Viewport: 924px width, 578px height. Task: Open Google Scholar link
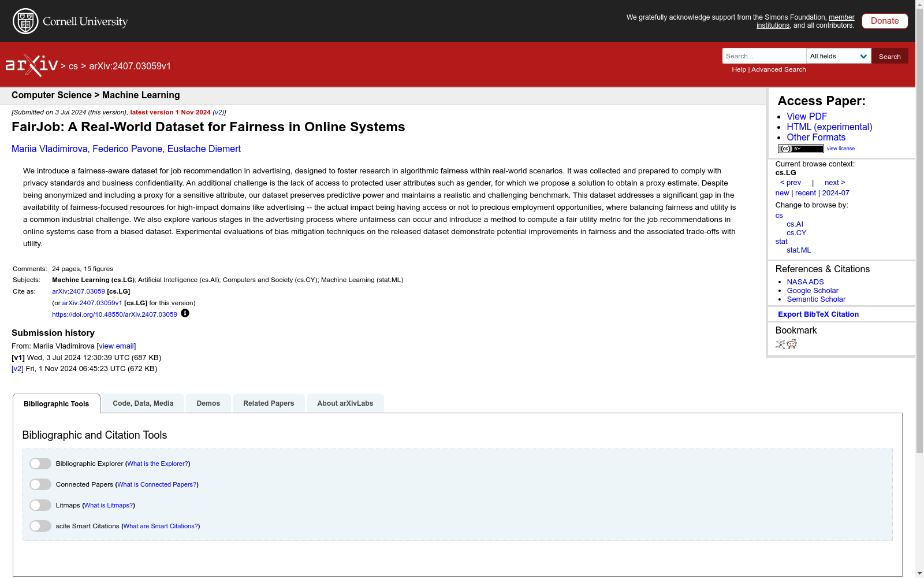pyautogui.click(x=813, y=291)
